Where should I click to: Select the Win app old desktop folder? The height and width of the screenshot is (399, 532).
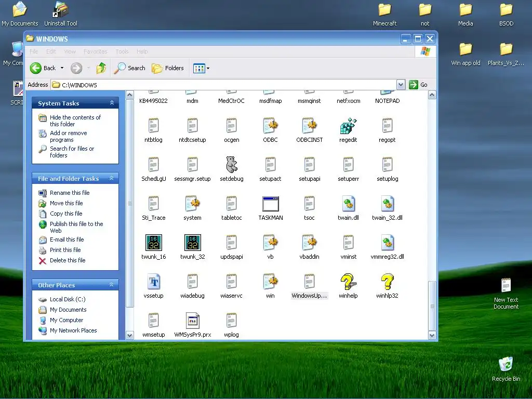pos(465,54)
